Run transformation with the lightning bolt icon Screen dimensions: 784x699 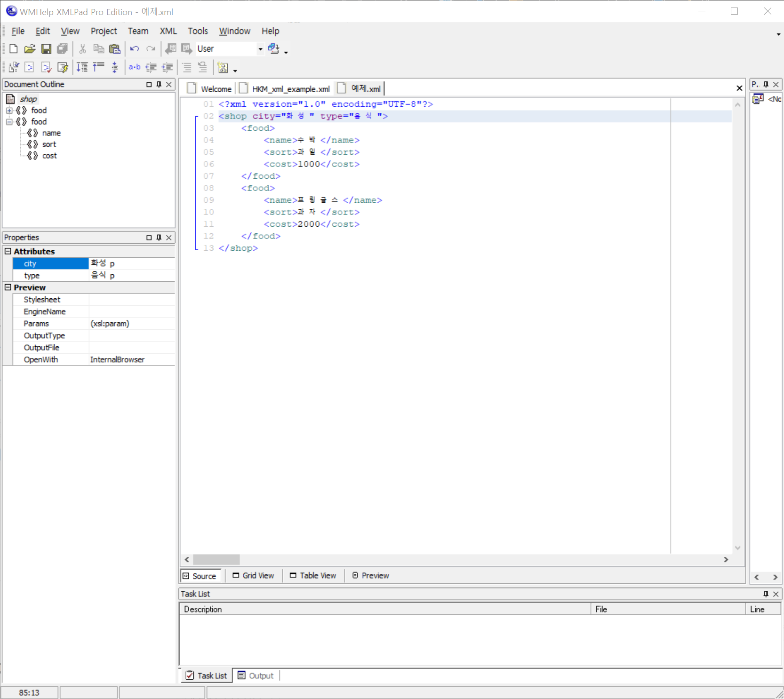click(x=63, y=67)
